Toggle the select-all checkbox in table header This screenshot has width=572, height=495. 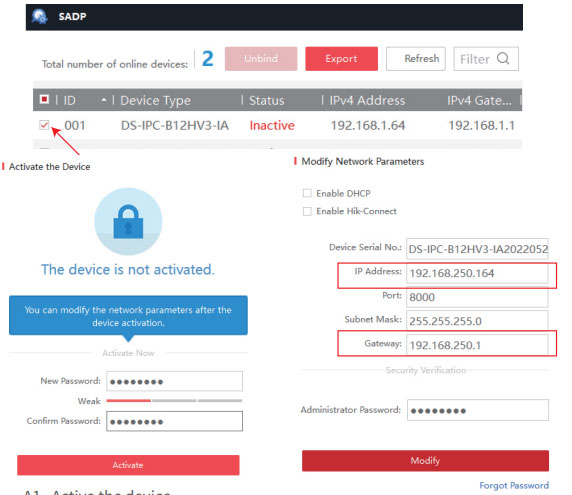(44, 99)
